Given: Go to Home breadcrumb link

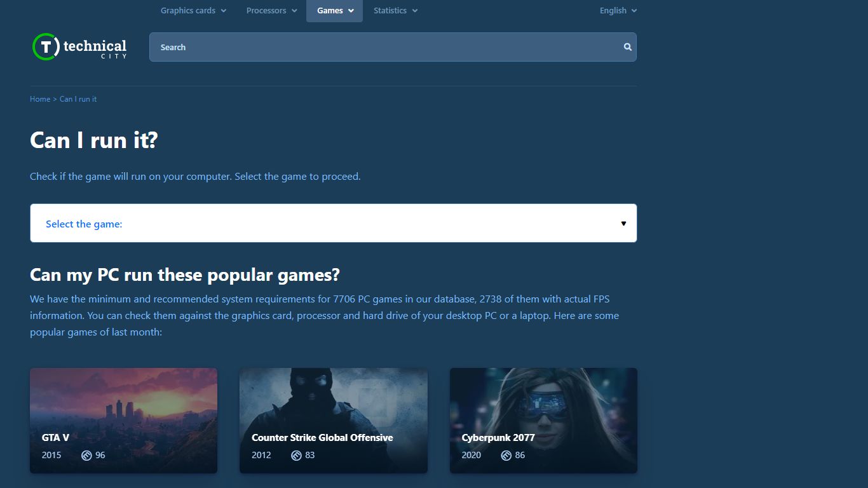Looking at the screenshot, I should (x=40, y=99).
